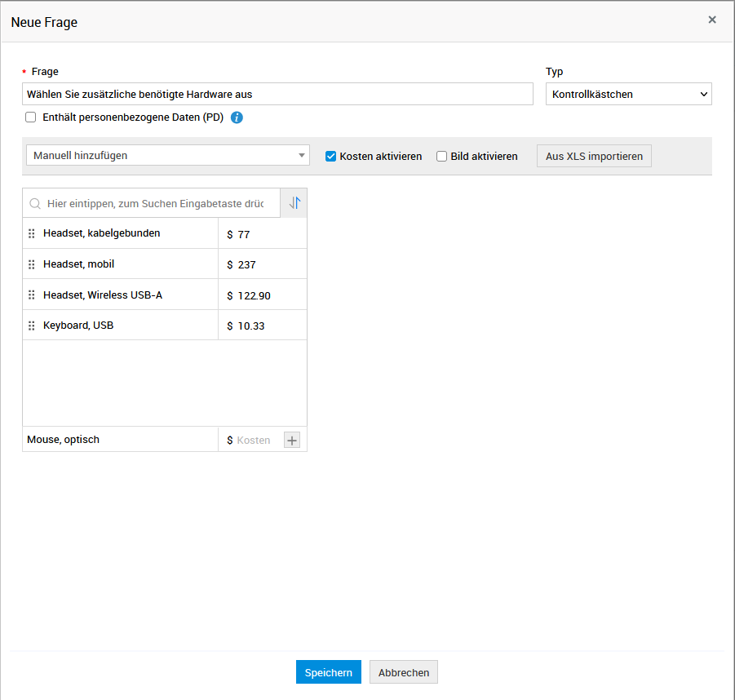
Task: Save the question with Speichern
Action: [x=329, y=672]
